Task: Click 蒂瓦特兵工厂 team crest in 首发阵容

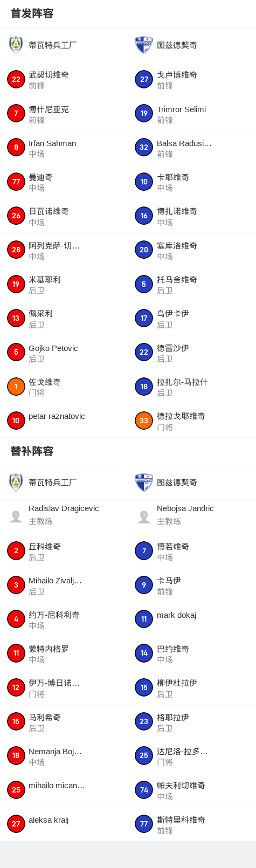Action: pos(16,45)
